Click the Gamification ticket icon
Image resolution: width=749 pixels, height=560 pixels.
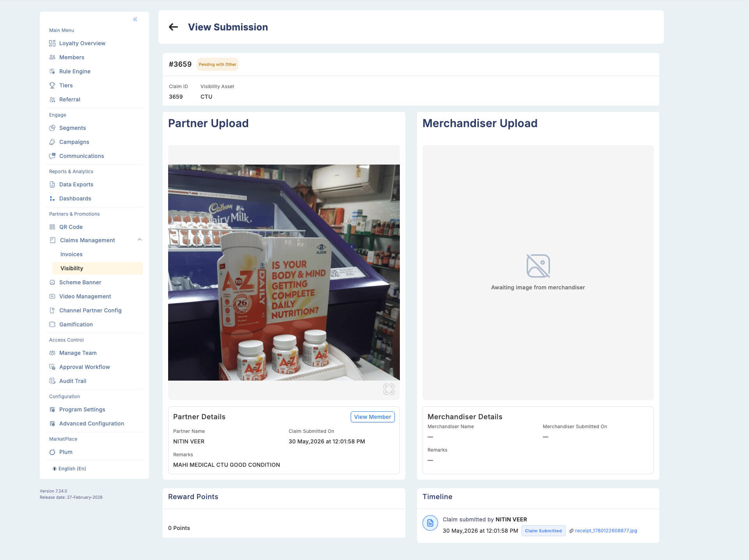pyautogui.click(x=52, y=324)
